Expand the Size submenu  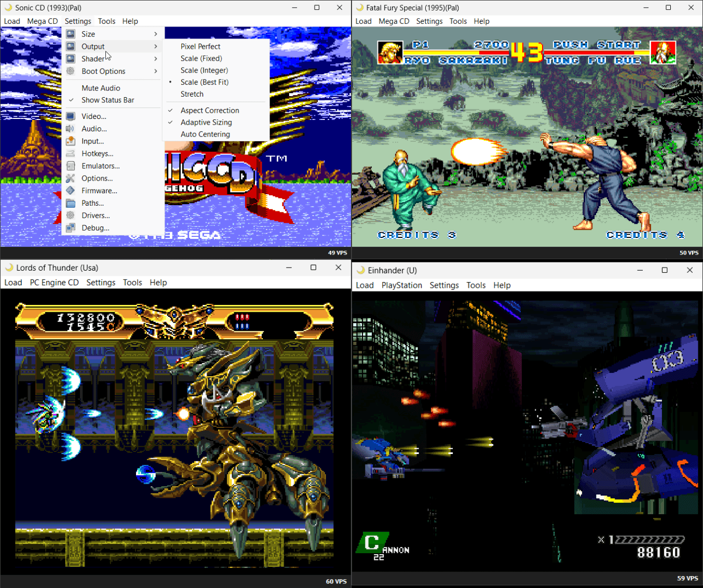[112, 34]
